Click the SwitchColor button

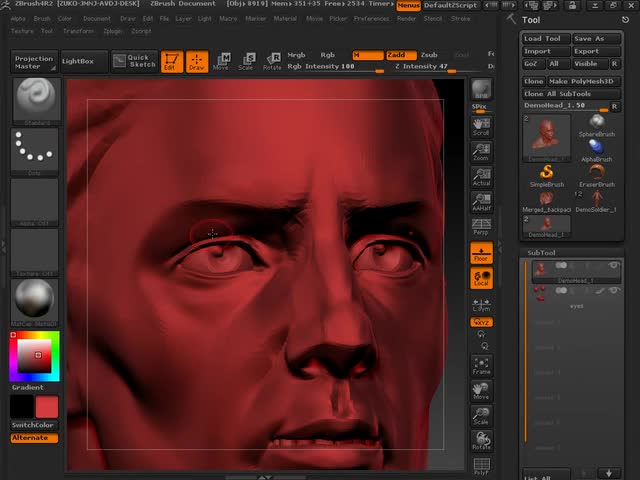(34, 425)
